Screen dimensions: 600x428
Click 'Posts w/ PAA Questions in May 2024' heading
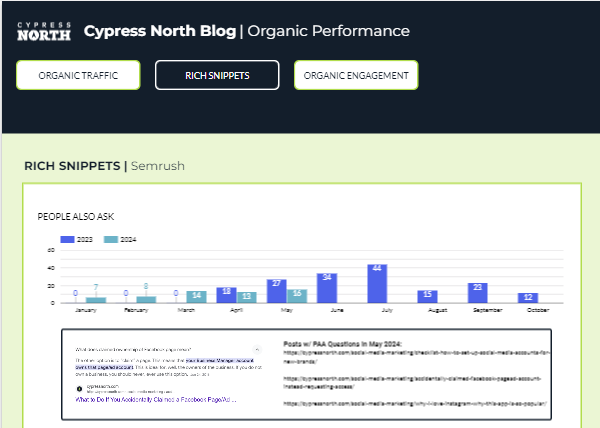342,344
